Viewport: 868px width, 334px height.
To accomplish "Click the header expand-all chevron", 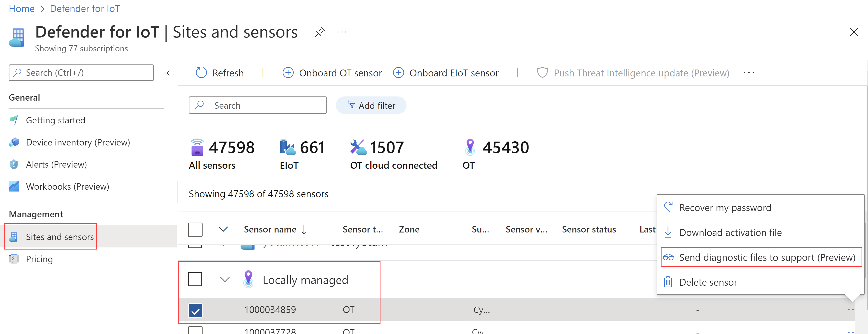I will point(223,229).
